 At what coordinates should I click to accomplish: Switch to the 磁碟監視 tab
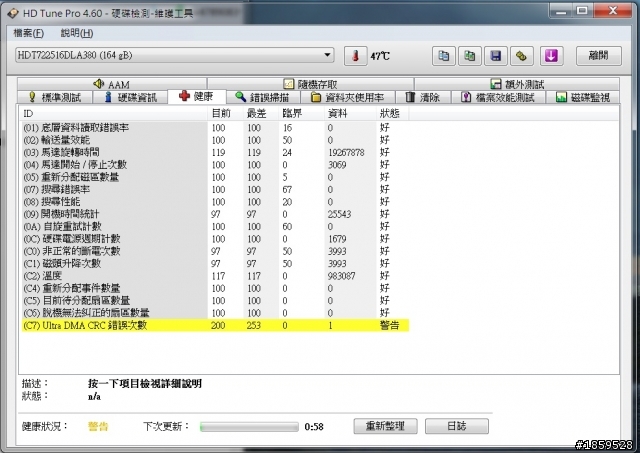click(583, 97)
